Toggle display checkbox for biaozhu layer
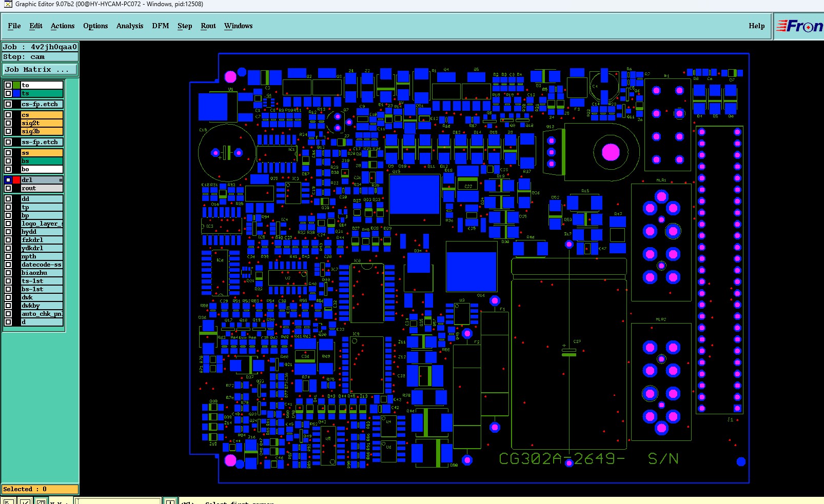 (8, 273)
